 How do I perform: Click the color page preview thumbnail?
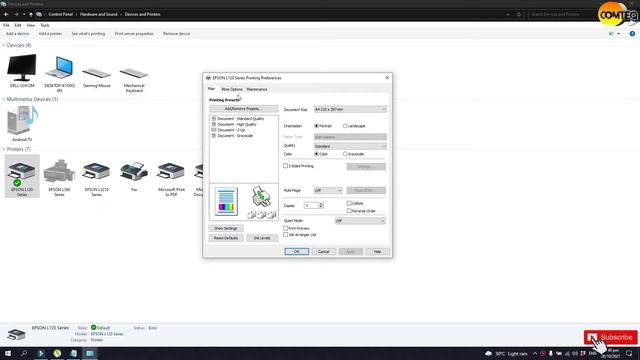[x=226, y=202]
